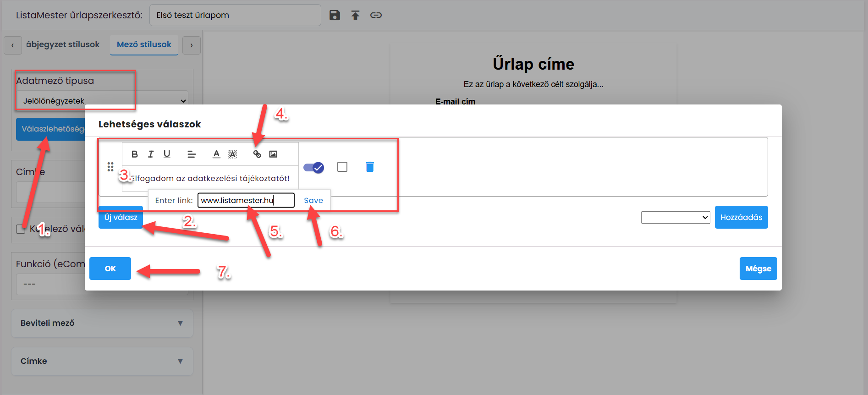
Task: Open dropdown next to Hozzáadás button
Action: [676, 217]
